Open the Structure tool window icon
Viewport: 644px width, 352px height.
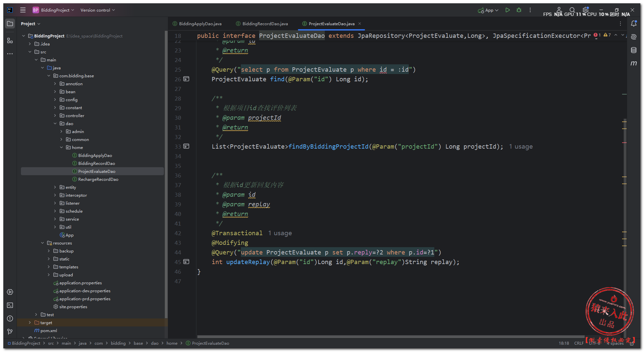(10, 40)
